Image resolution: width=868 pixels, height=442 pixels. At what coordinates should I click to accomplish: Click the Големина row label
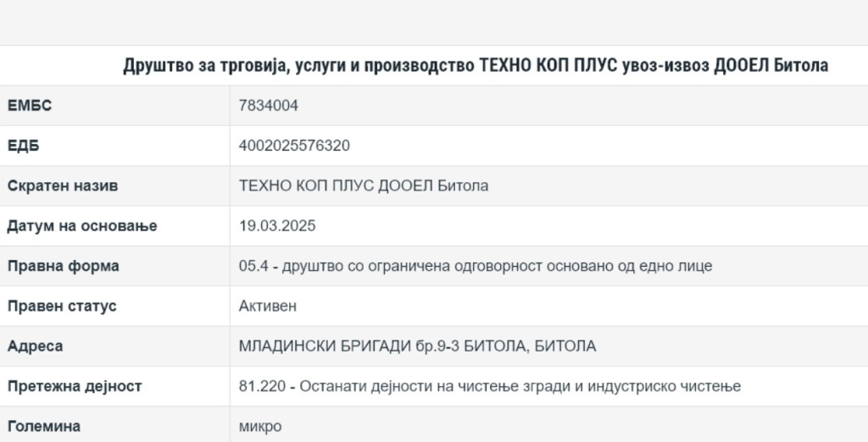point(43,426)
